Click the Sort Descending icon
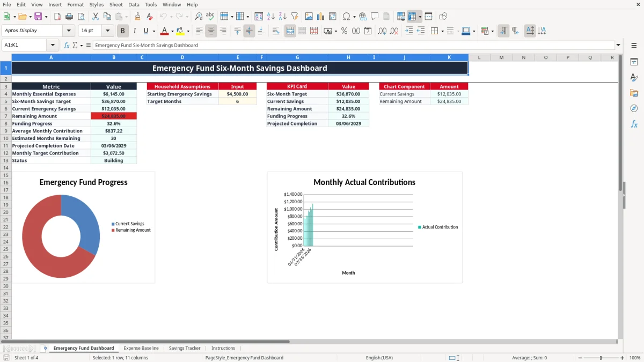This screenshot has height=362, width=644. [x=283, y=17]
